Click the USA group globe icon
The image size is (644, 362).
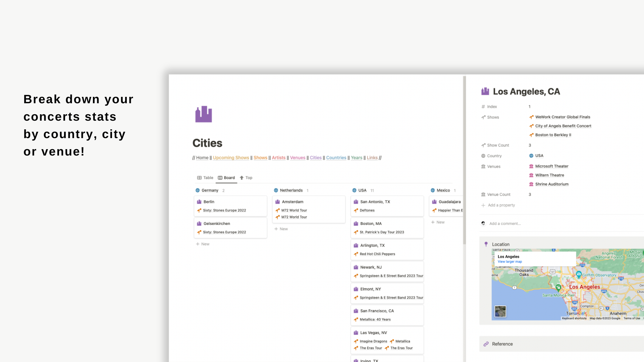(x=354, y=190)
